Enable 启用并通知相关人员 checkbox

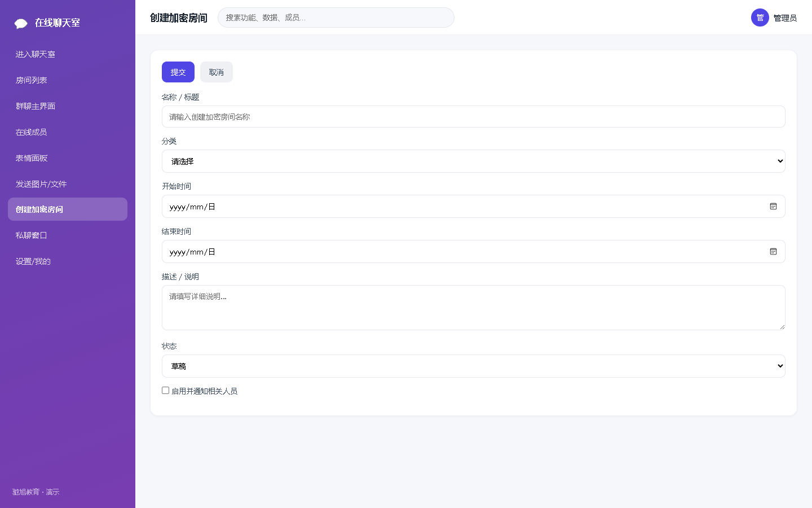tap(165, 390)
